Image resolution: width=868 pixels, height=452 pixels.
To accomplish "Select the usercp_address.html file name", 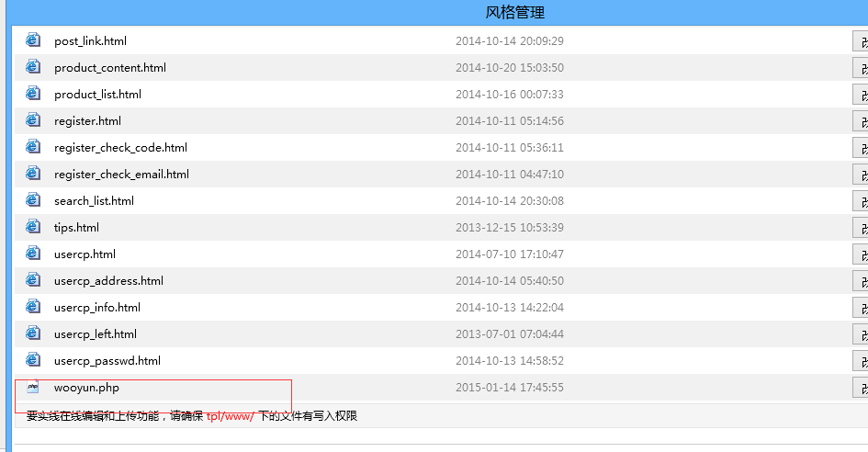I will pos(108,281).
